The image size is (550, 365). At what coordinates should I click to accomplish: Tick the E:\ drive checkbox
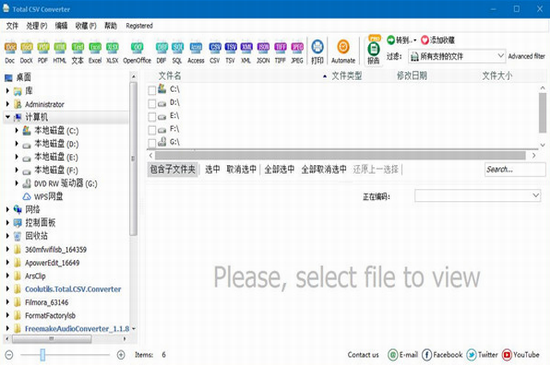point(152,117)
